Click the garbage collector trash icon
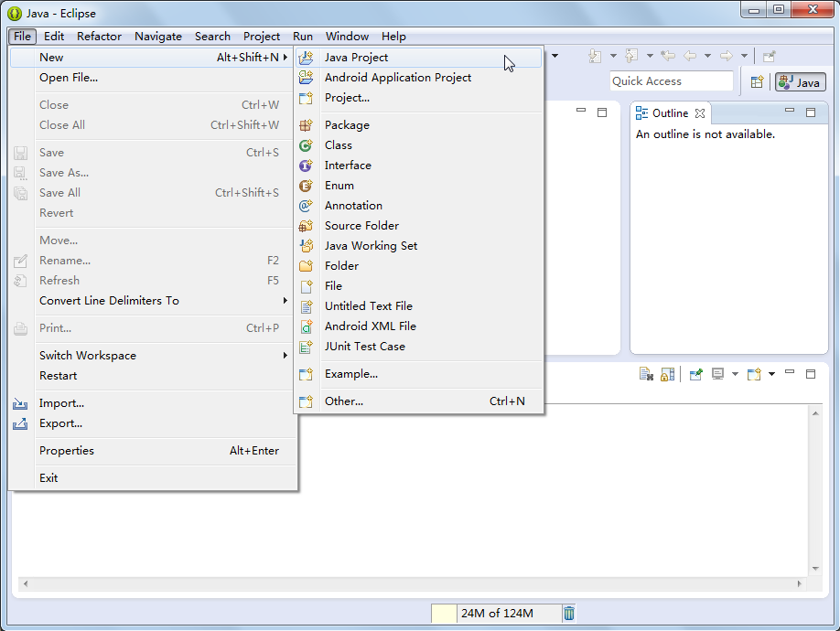The width and height of the screenshot is (840, 631). click(x=569, y=614)
